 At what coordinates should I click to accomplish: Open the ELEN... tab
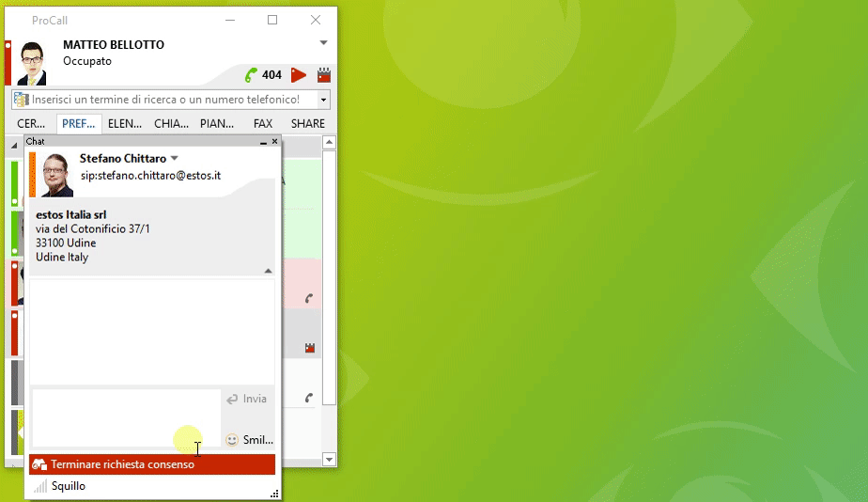pyautogui.click(x=125, y=123)
